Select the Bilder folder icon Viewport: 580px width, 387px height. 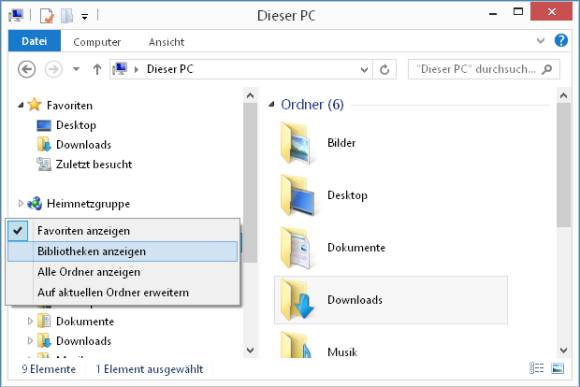click(297, 144)
